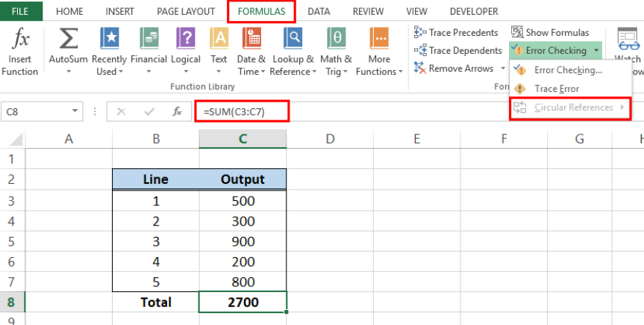
Task: Click the cell containing 300
Action: (x=243, y=221)
